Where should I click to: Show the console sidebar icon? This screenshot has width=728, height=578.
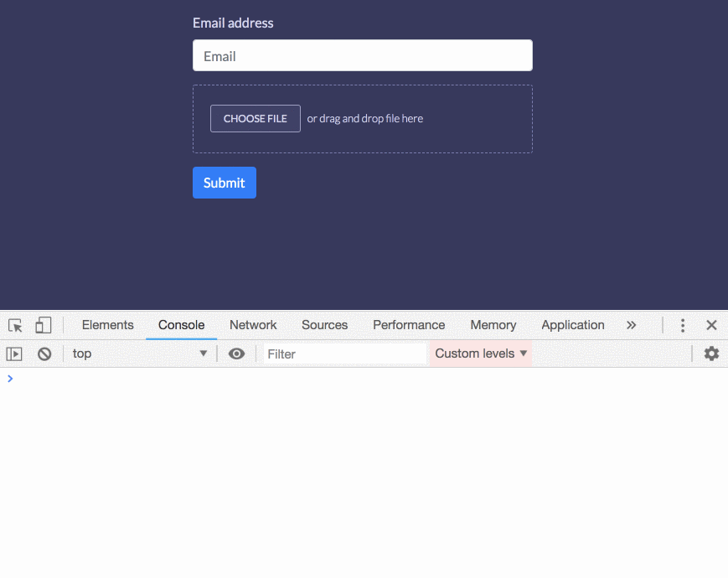(14, 354)
